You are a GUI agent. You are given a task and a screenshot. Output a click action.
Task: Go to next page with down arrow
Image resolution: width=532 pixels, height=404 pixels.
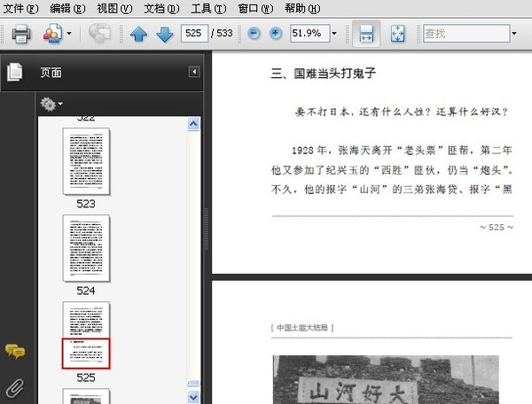point(164,35)
